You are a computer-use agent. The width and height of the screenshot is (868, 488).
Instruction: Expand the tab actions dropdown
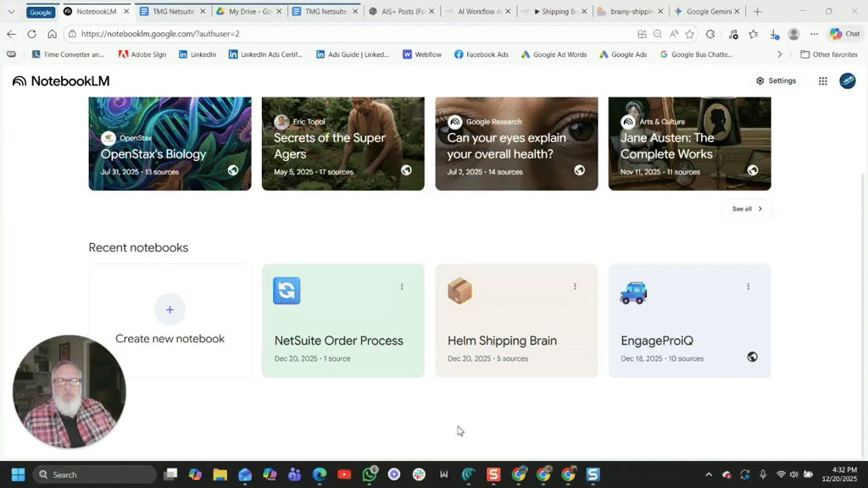click(x=11, y=12)
